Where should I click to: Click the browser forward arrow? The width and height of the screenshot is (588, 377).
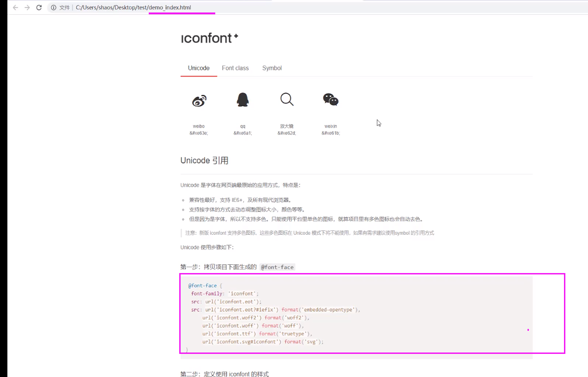click(x=27, y=8)
